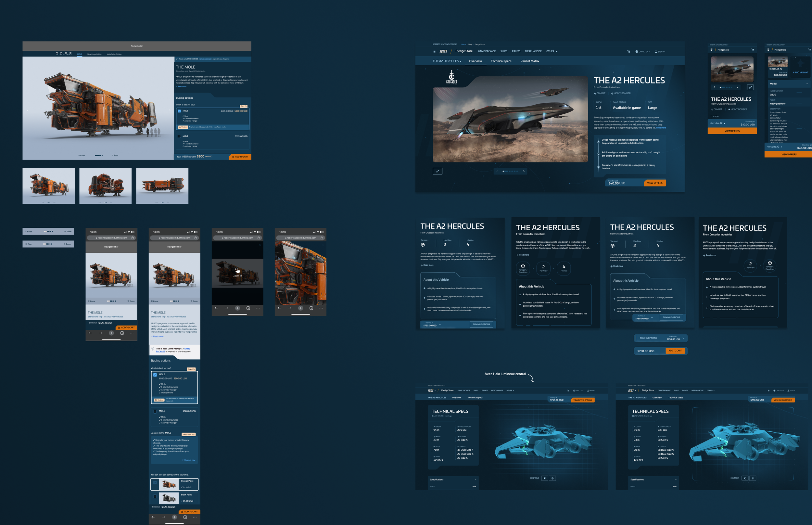
Task: Click the orange VIEW OFFERS button
Action: click(654, 183)
